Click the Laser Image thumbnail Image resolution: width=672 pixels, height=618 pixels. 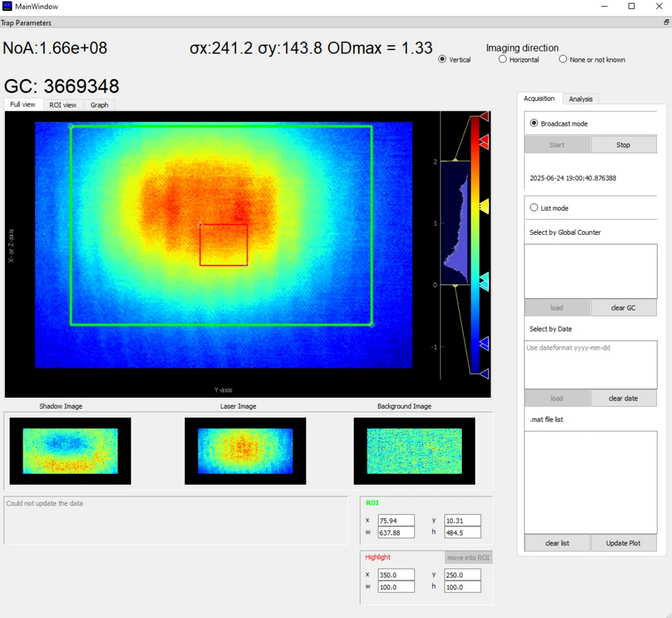245,451
